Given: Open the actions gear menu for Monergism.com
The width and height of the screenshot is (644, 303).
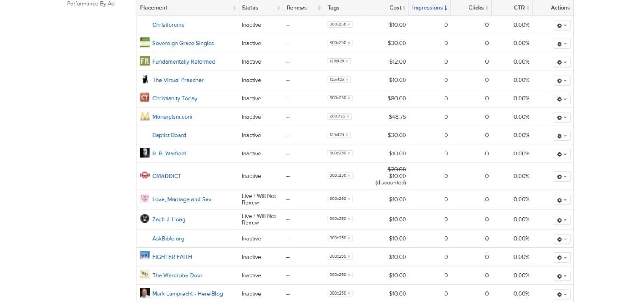Looking at the screenshot, I should pyautogui.click(x=562, y=117).
